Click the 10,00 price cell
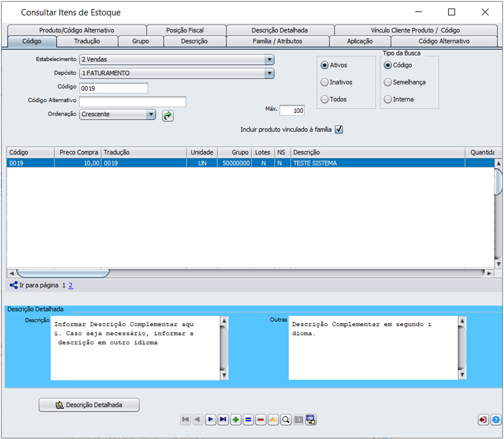Image resolution: width=504 pixels, height=439 pixels. coord(78,163)
